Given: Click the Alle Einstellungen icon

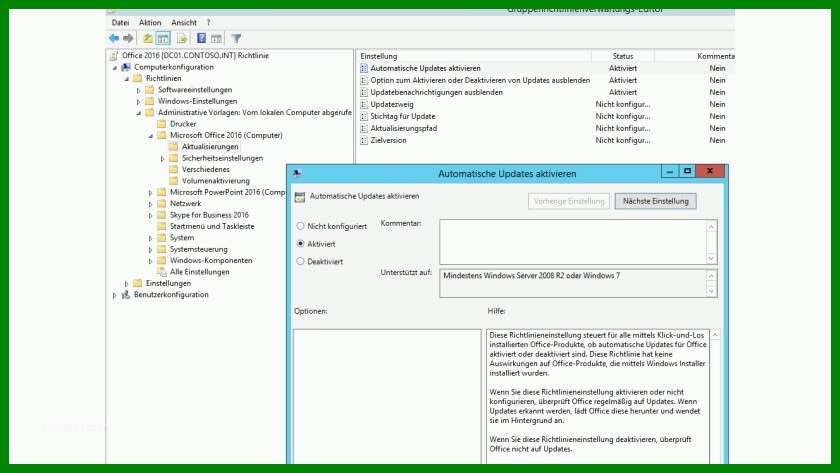Looking at the screenshot, I should [161, 272].
